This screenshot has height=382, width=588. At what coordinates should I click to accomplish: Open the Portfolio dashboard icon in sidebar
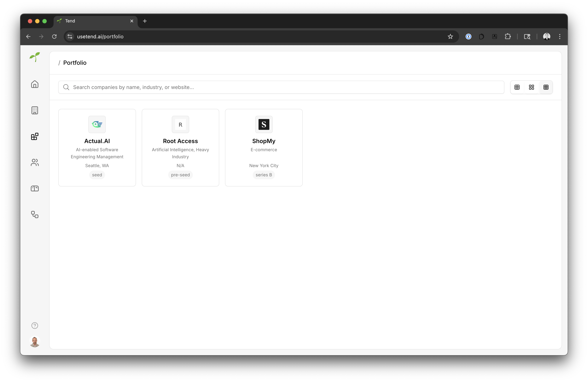click(x=35, y=136)
